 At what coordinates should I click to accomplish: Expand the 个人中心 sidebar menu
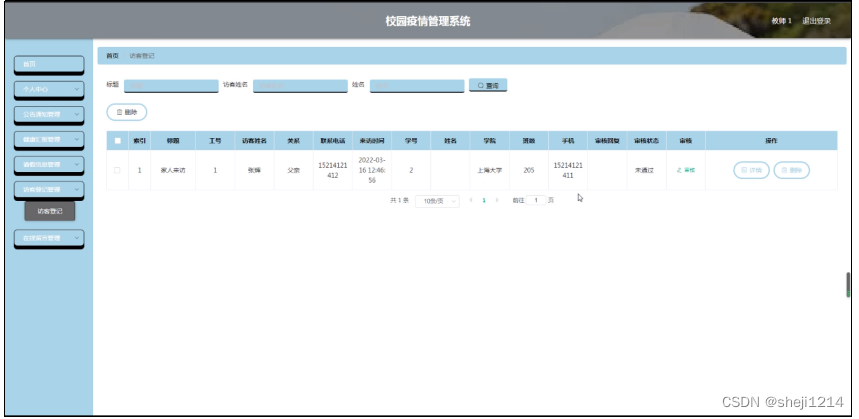49,89
